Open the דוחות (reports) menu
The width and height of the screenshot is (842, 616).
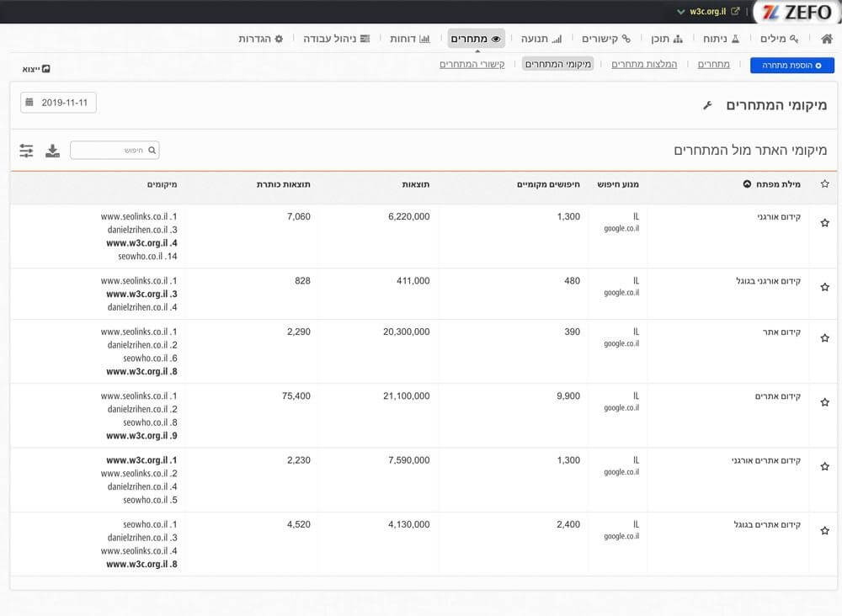[x=410, y=39]
